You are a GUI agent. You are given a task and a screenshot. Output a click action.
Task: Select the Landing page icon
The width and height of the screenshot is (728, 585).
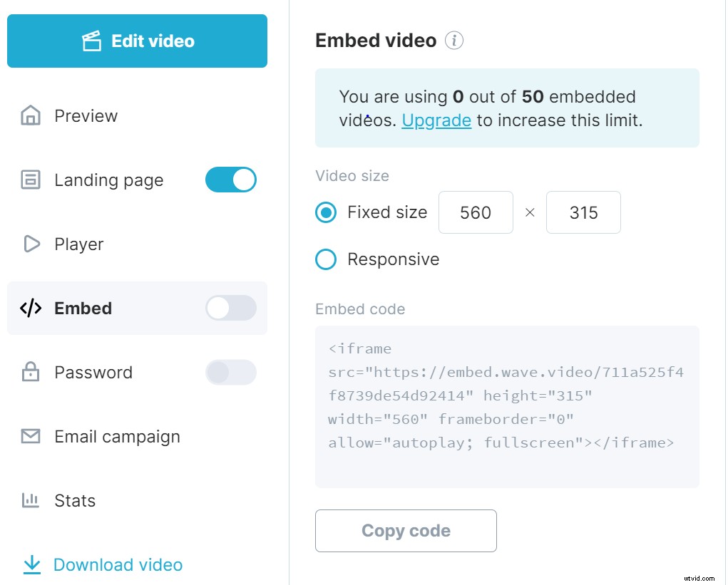click(x=31, y=180)
